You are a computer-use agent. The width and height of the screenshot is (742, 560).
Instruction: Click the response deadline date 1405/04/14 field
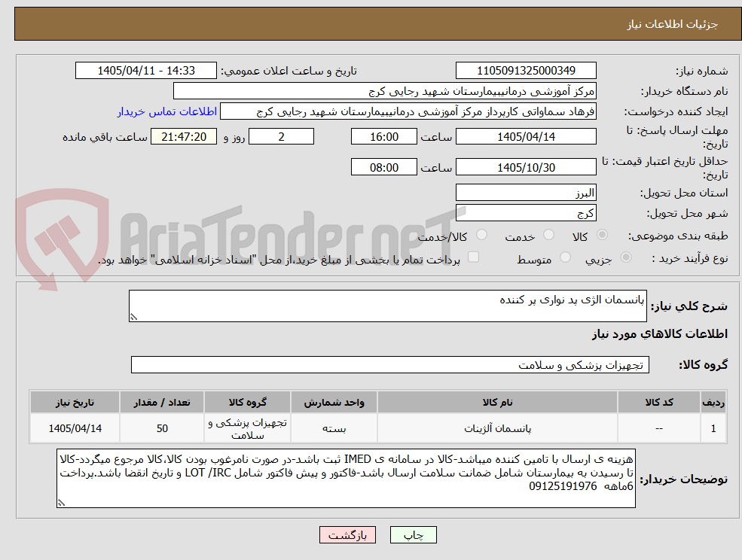click(526, 137)
